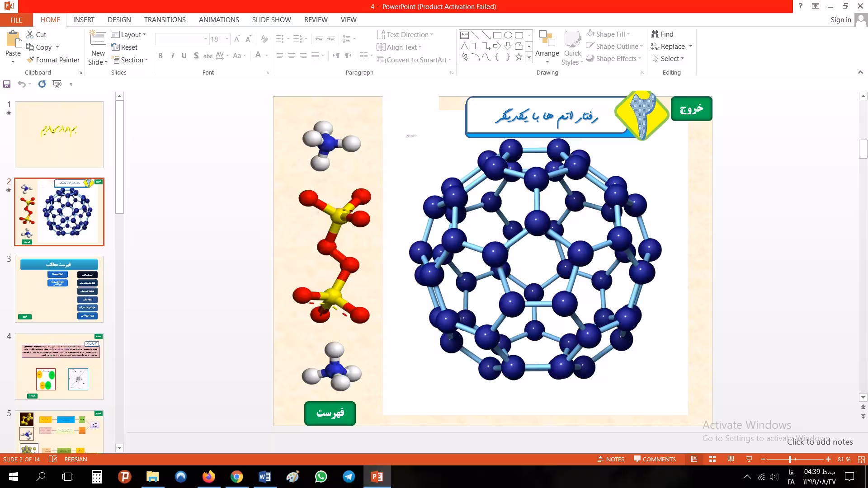The width and height of the screenshot is (868, 488).
Task: Open the Select dropdown in Editing
Action: [x=668, y=59]
